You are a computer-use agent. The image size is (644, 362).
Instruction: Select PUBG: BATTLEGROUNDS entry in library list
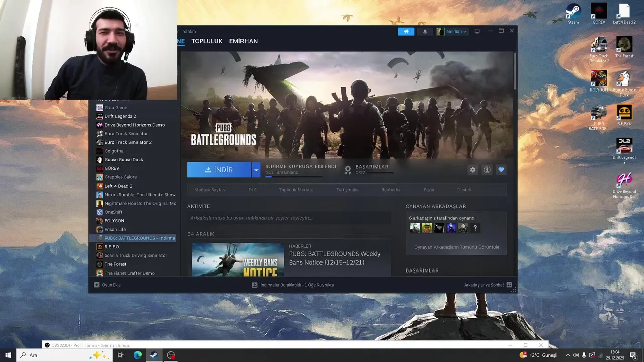pyautogui.click(x=132, y=238)
